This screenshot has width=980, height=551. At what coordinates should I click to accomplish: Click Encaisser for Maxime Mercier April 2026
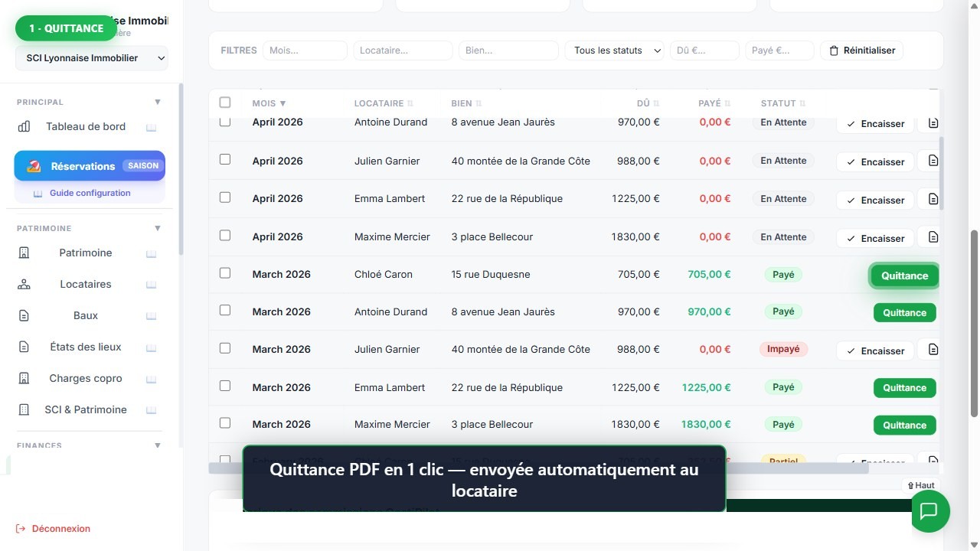(x=875, y=238)
